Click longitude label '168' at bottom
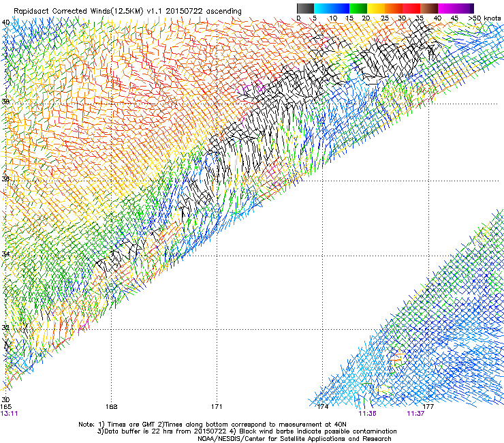This screenshot has width=504, height=443. [111, 407]
